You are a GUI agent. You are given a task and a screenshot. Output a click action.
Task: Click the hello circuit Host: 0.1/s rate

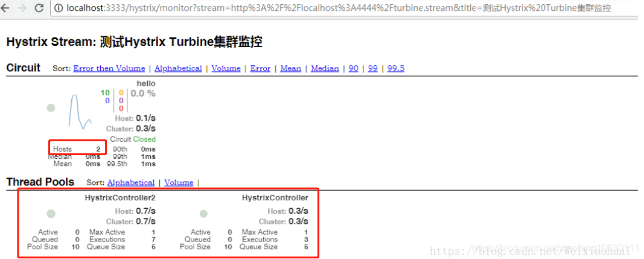point(135,118)
